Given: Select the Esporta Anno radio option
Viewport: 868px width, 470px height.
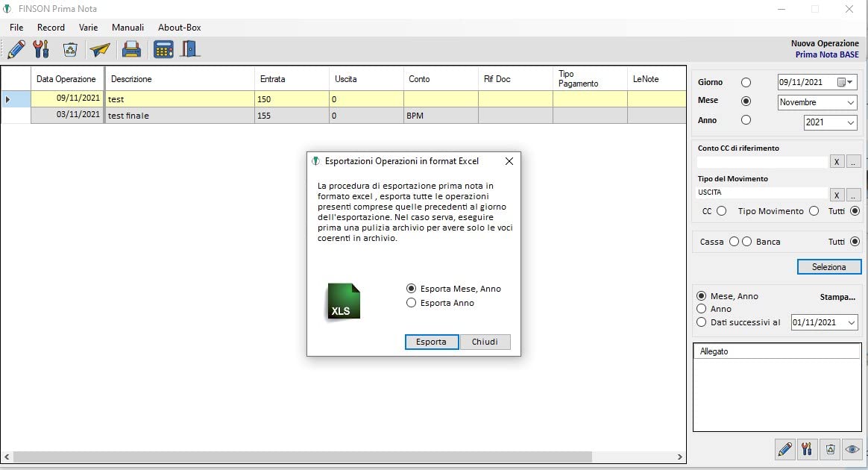Looking at the screenshot, I should coord(412,303).
